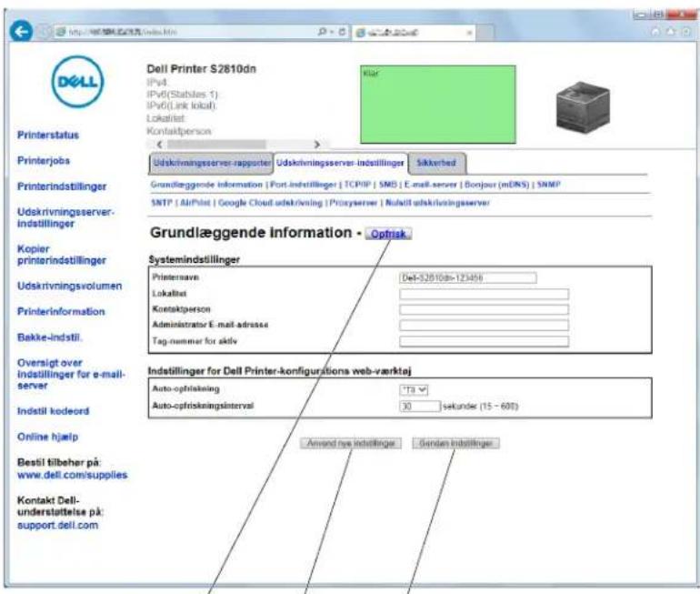Image resolution: width=700 pixels, height=594 pixels.
Task: Open SMB submenu link
Action: [x=387, y=185]
